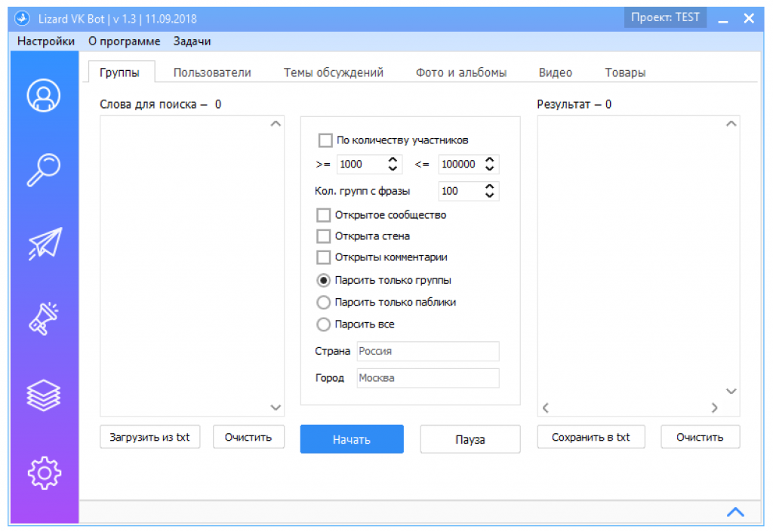Click the 'Начать' button
The width and height of the screenshot is (773, 532).
click(x=352, y=439)
